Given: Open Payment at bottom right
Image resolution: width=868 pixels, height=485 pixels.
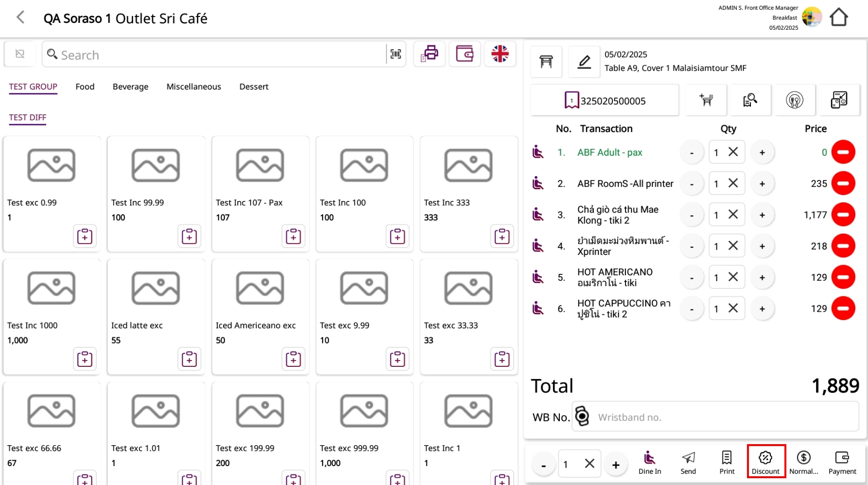Looking at the screenshot, I should tap(842, 462).
